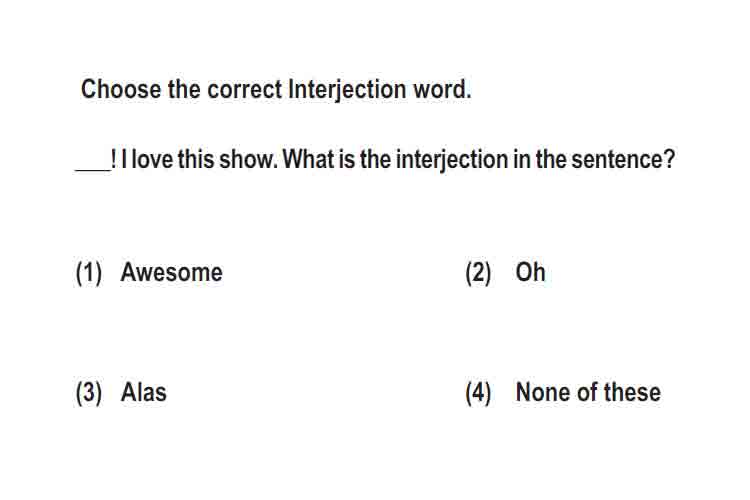
Task: Choose the None of these answer
Action: pyautogui.click(x=588, y=392)
